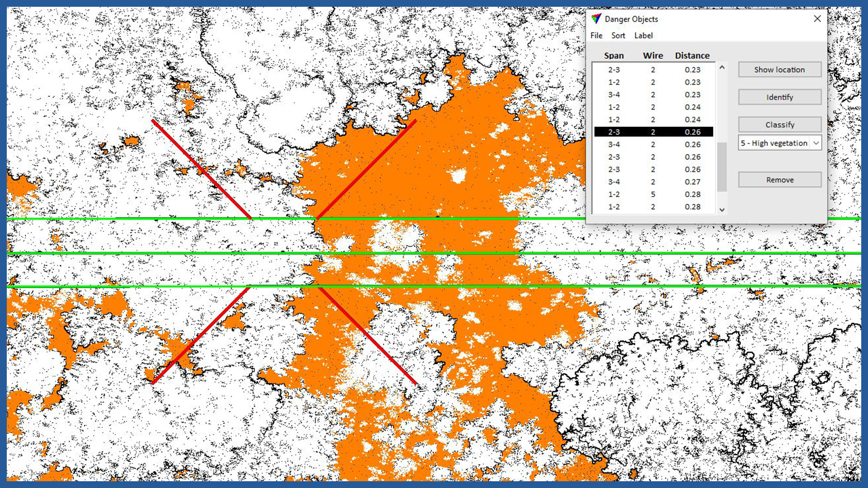Select the 1-2 row with wire 5
The image size is (868, 488).
click(654, 194)
